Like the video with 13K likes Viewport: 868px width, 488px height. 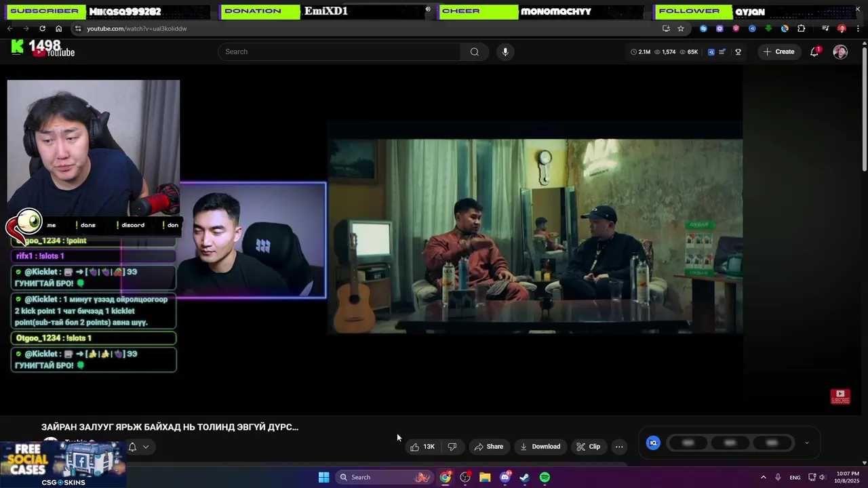pos(422,447)
